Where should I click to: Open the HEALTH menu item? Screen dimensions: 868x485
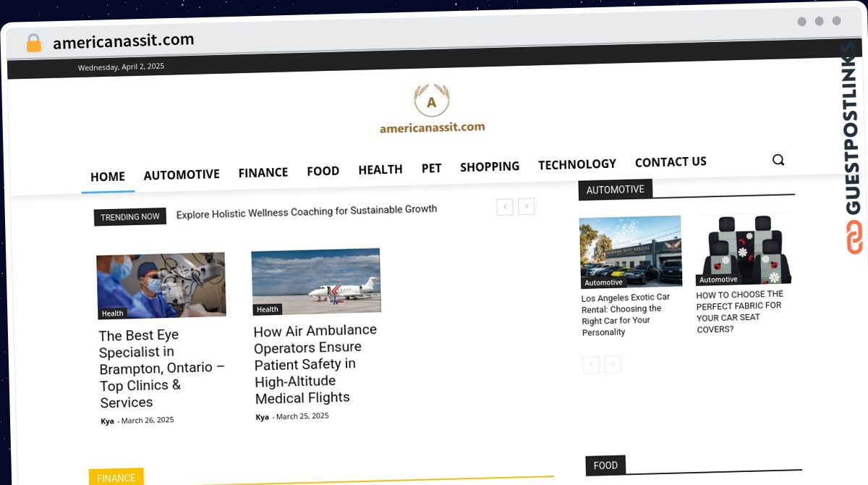(380, 169)
